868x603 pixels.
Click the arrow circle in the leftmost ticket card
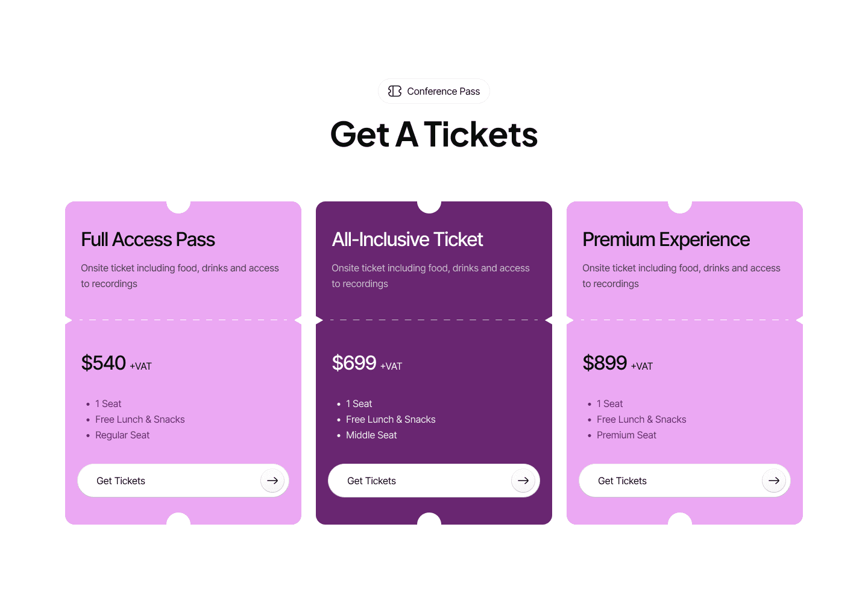[272, 481]
